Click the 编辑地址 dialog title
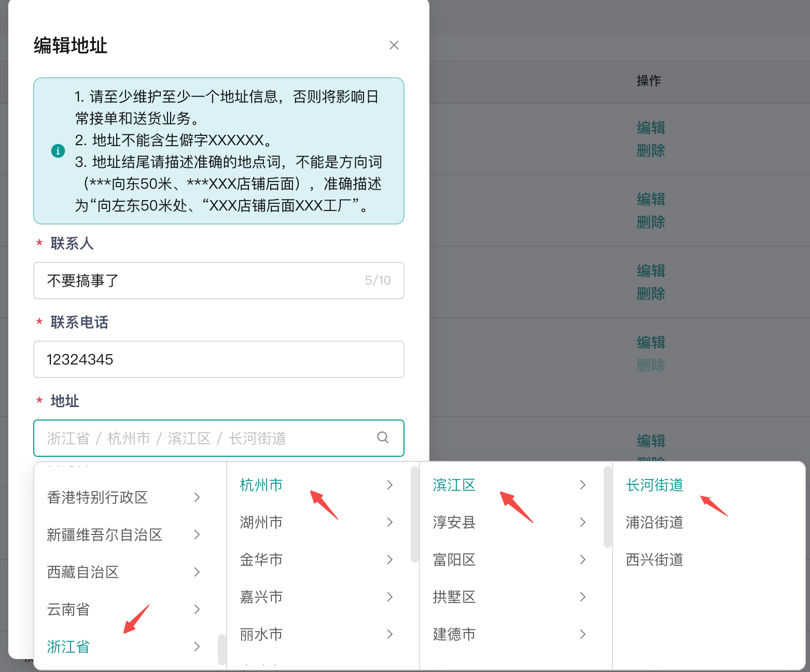Image resolution: width=810 pixels, height=672 pixels. coord(71,45)
